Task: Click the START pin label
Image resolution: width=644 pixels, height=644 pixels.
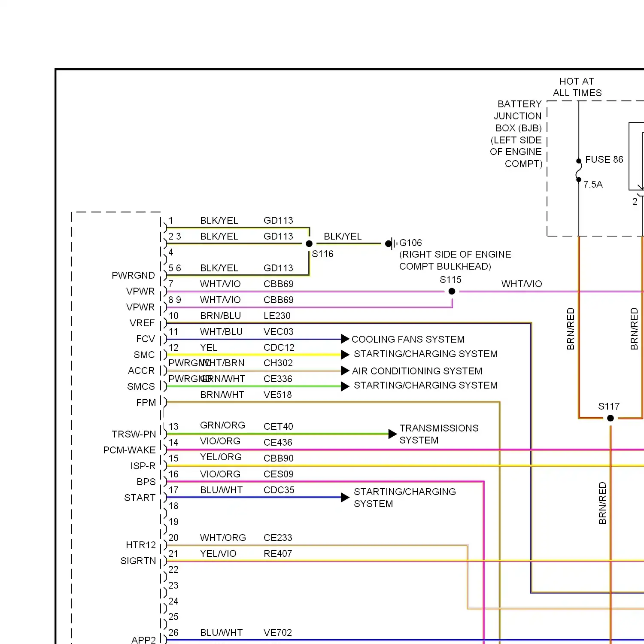Action: (140, 498)
